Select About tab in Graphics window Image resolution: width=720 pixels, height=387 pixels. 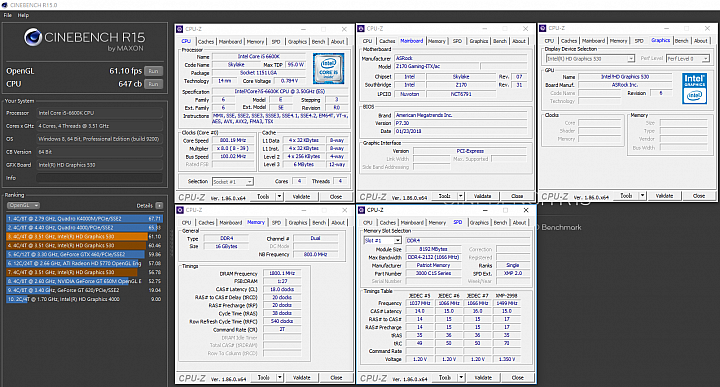(x=700, y=40)
